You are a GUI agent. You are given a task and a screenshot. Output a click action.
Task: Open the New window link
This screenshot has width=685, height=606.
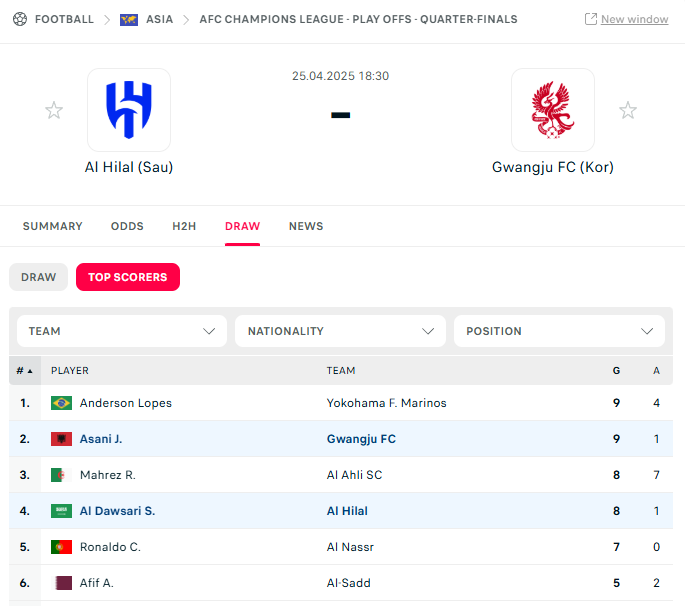(634, 19)
